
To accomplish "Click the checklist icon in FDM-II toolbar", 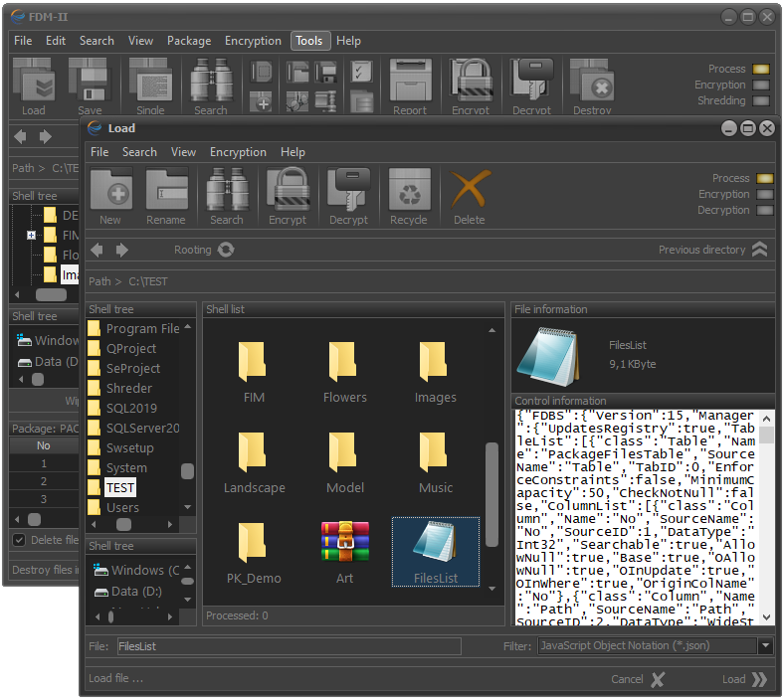I will 361,72.
